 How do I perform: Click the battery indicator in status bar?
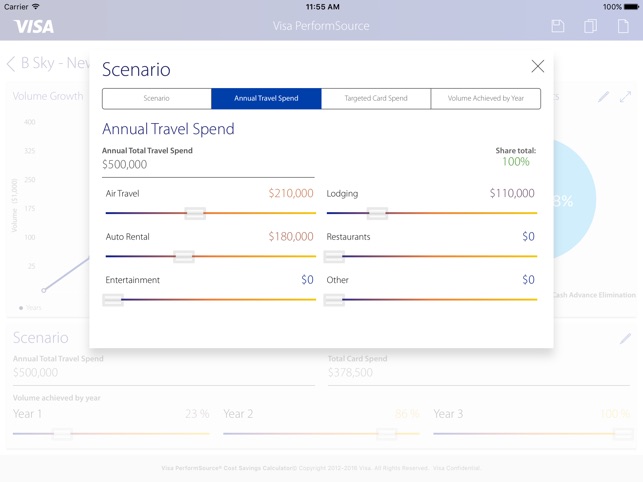[631, 7]
